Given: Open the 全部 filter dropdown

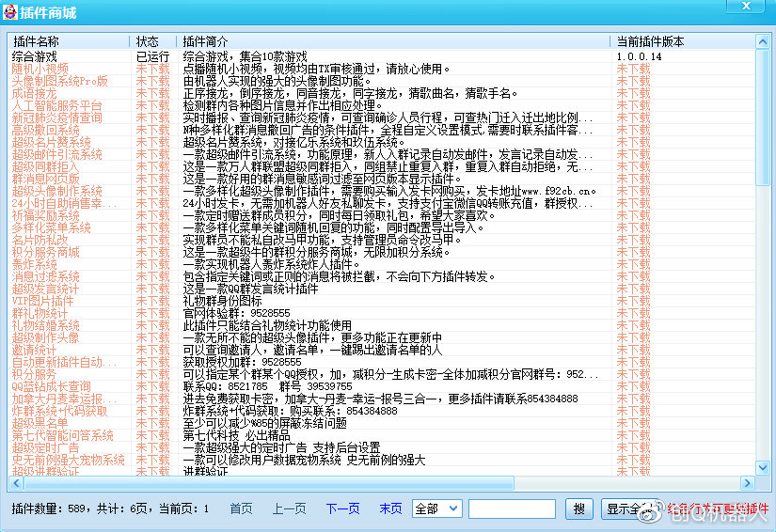Looking at the screenshot, I should coord(437,509).
